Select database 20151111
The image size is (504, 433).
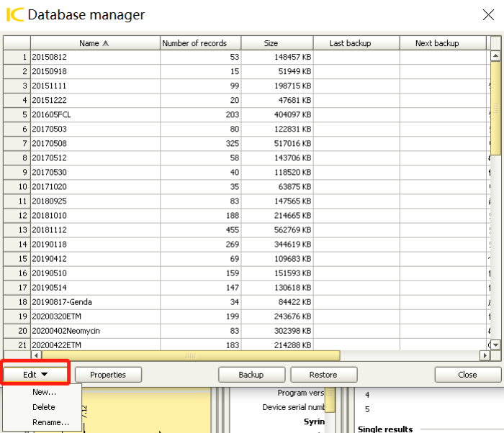[x=95, y=86]
